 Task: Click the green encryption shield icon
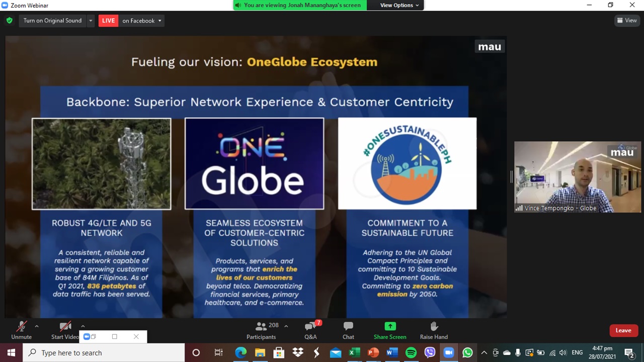tap(9, 21)
